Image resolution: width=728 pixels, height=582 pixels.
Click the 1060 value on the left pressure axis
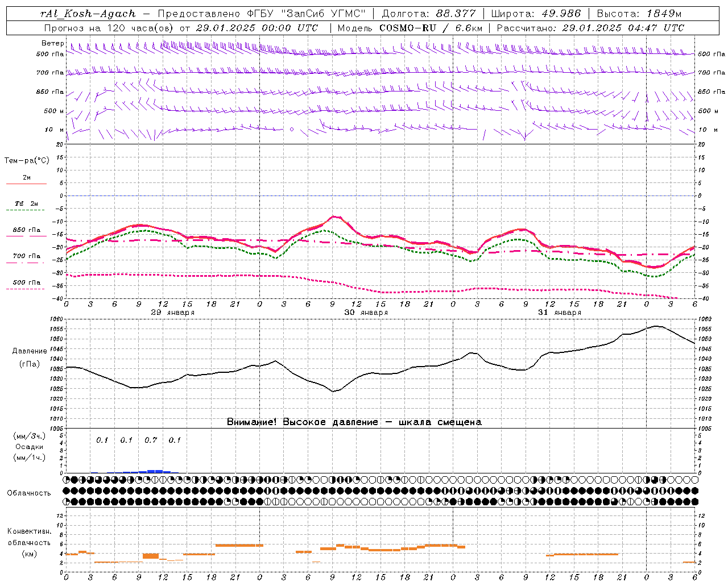click(57, 319)
